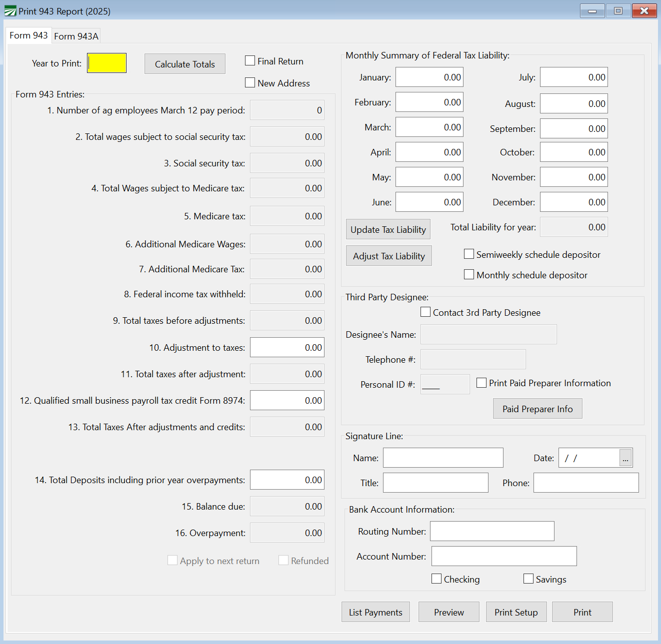Open Adjust Tax Liability
The height and width of the screenshot is (644, 661).
pos(388,256)
